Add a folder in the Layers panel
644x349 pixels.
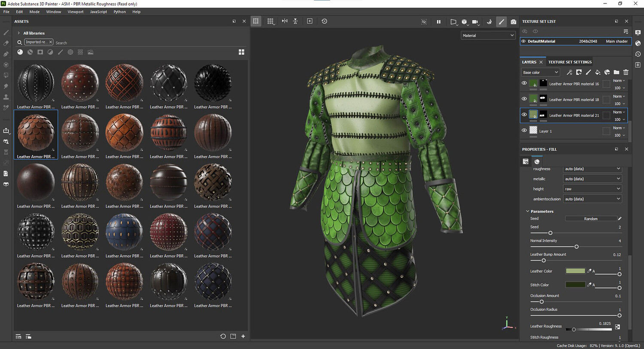pos(617,72)
